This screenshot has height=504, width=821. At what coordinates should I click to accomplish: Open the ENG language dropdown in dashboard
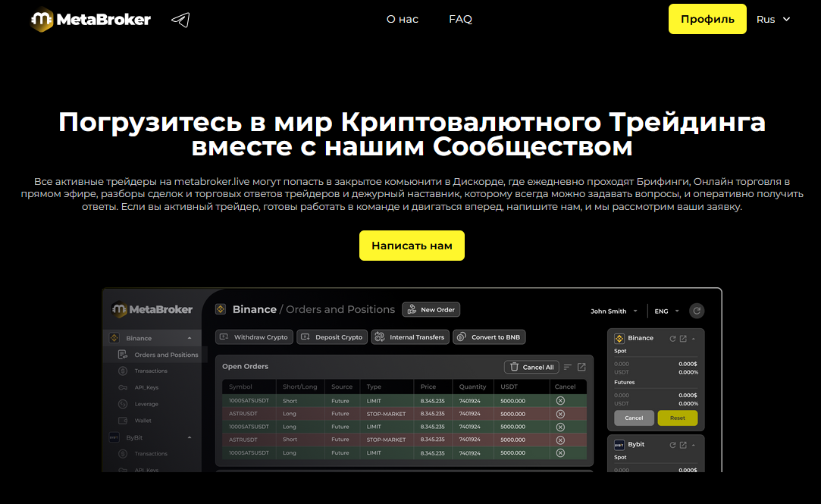click(x=666, y=311)
